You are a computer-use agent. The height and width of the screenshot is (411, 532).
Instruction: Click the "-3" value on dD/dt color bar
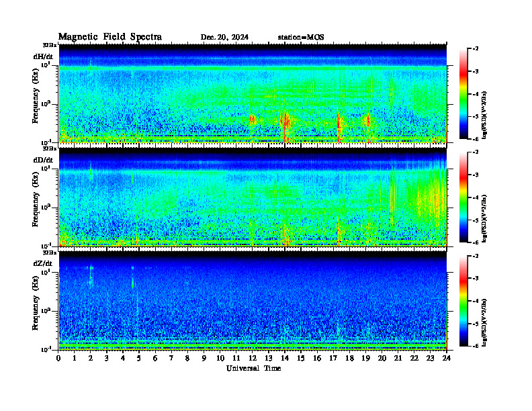[x=476, y=175]
